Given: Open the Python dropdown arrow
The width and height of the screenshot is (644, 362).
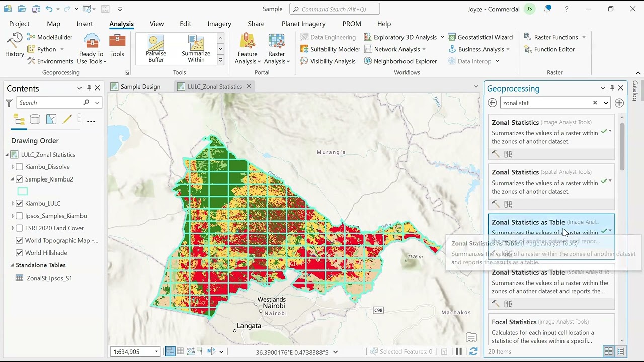Looking at the screenshot, I should 62,49.
